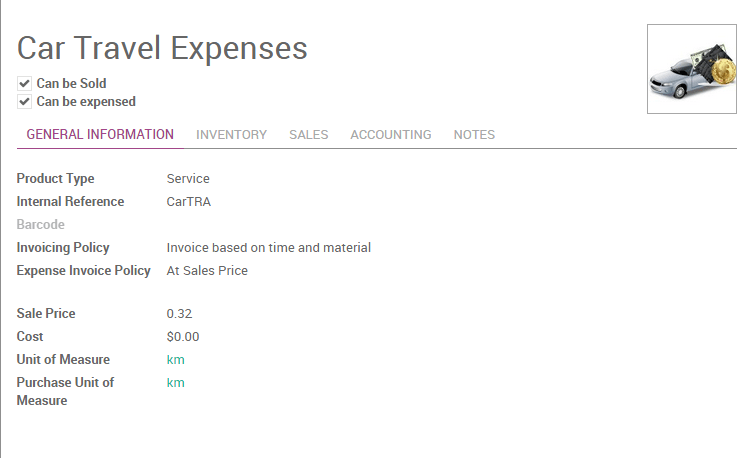
Task: Toggle the Can be Sold checkbox
Action: (x=24, y=84)
